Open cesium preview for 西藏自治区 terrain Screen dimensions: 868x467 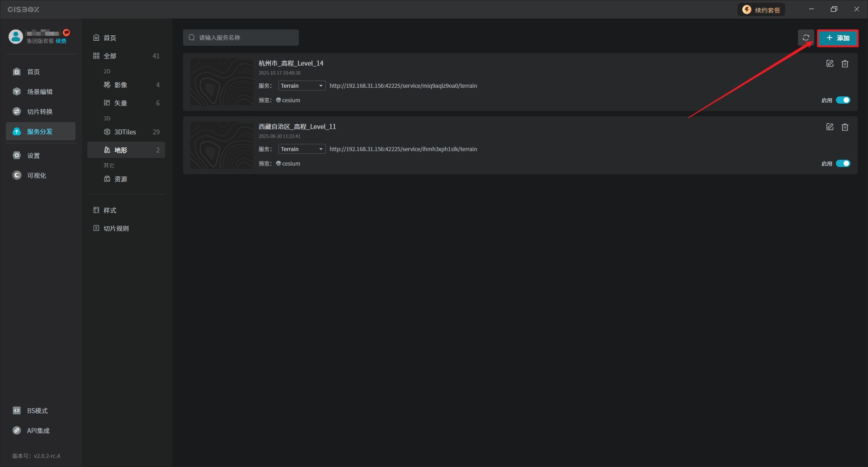pyautogui.click(x=288, y=164)
